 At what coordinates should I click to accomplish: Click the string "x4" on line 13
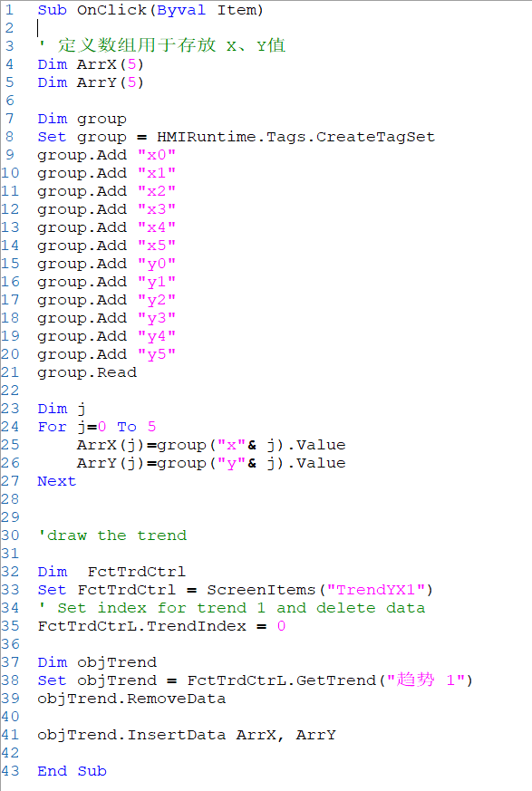point(157,227)
